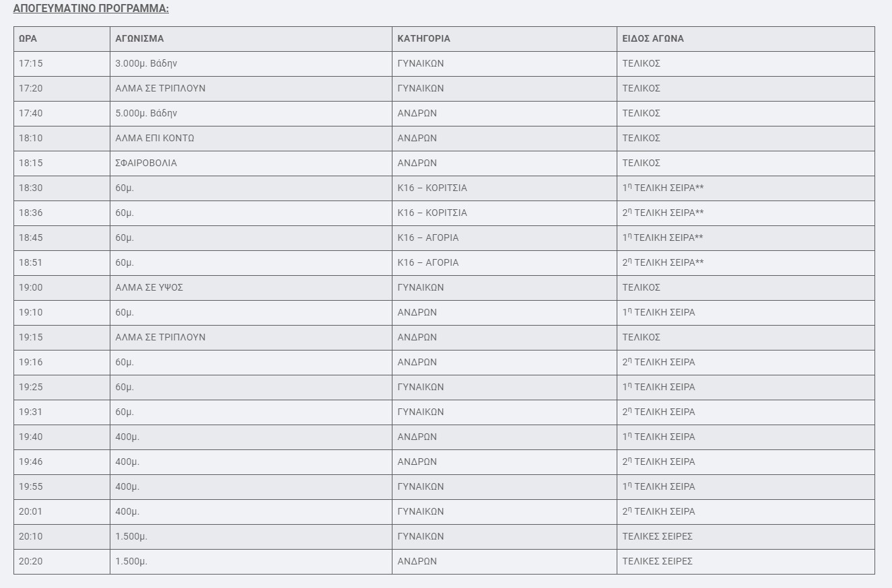Click the ΚΑΤΗΓΟΡΙΑ column header
This screenshot has height=588, width=892.
423,39
